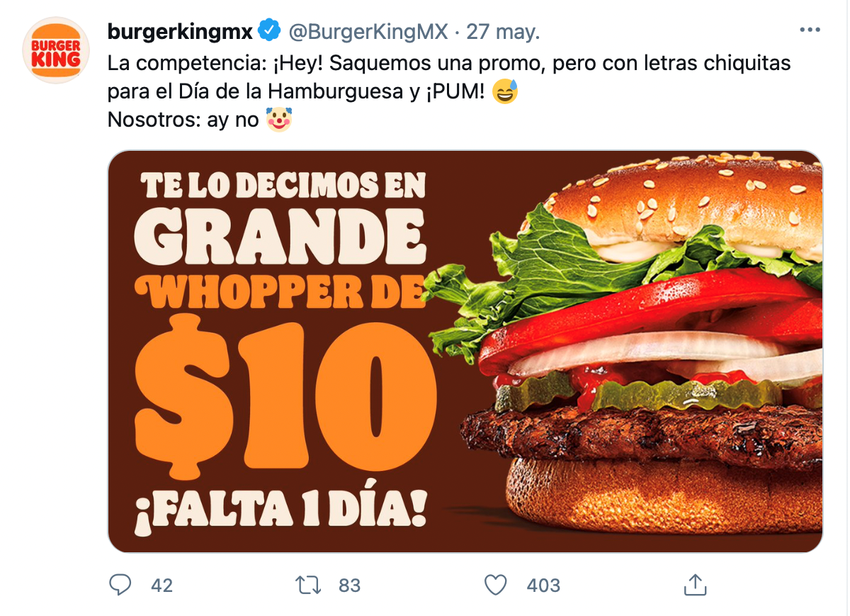Open the burgerkingmx display name

tap(180, 32)
